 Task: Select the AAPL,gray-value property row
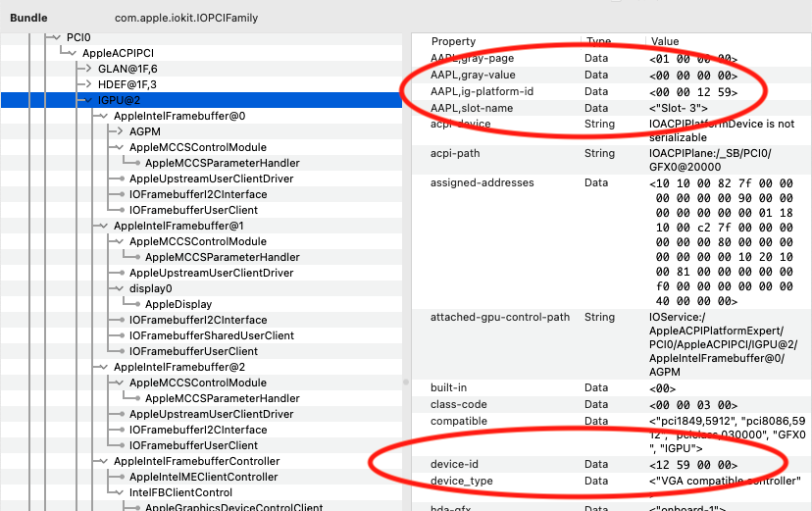pos(612,76)
